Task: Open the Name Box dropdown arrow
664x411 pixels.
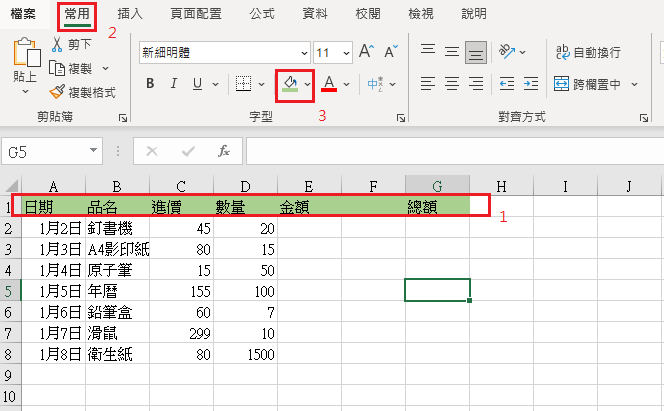Action: pos(94,150)
